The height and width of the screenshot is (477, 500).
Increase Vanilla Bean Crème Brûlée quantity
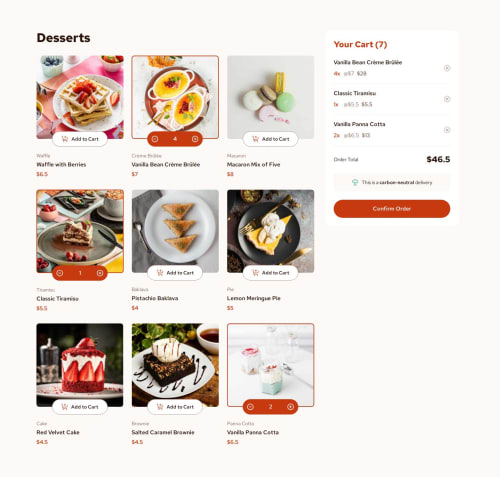[x=195, y=139]
